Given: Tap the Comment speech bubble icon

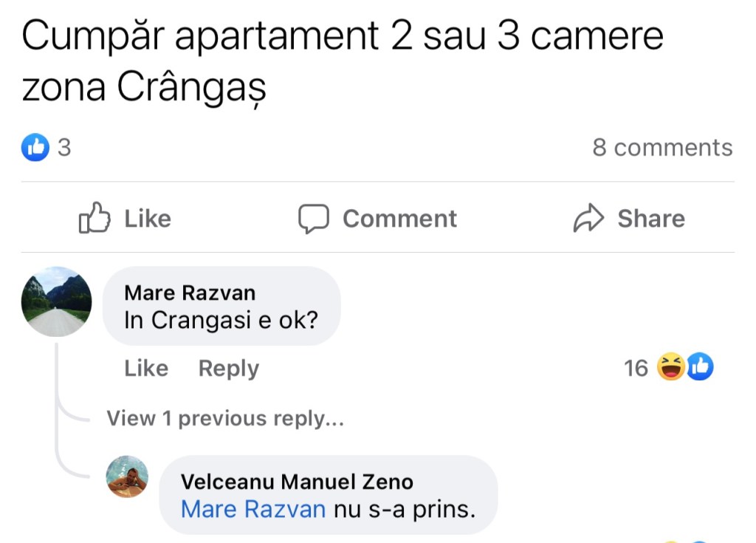Looking at the screenshot, I should pos(313,219).
